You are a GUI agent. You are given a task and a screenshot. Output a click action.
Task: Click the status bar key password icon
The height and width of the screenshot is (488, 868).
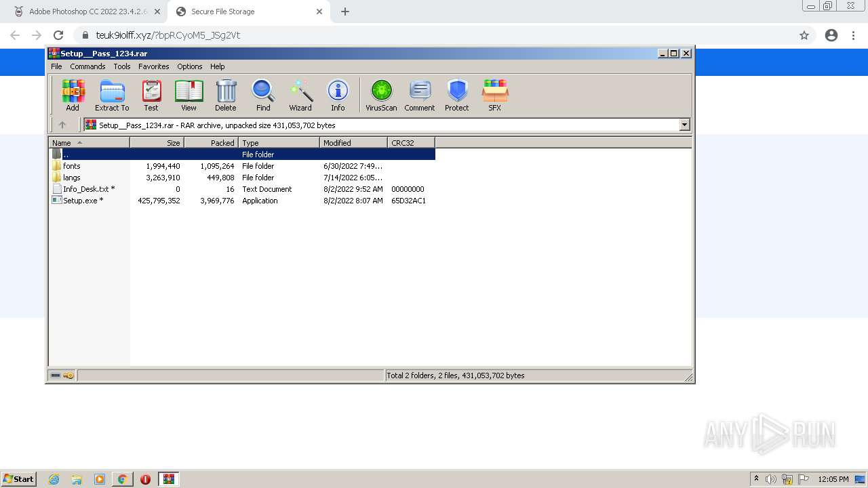[x=68, y=375]
